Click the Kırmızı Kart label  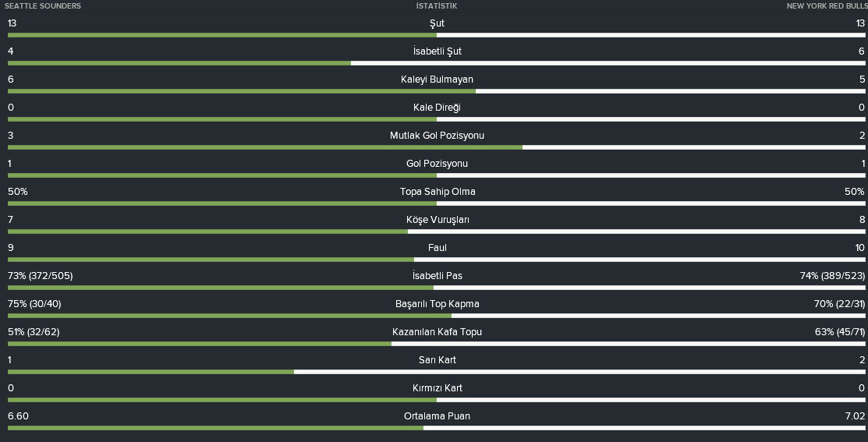point(438,388)
